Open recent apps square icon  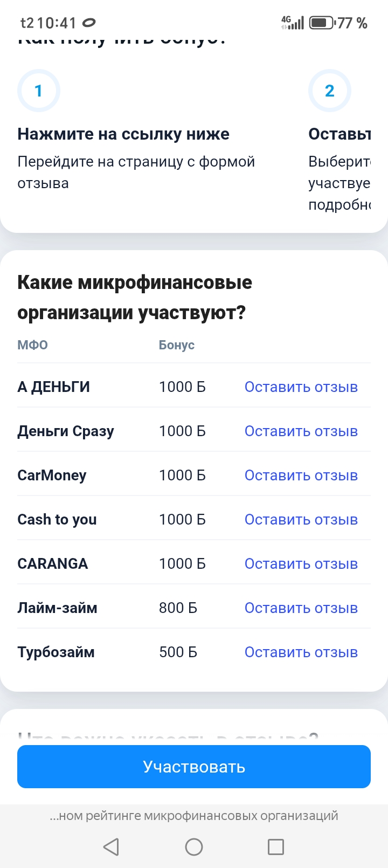(276, 846)
